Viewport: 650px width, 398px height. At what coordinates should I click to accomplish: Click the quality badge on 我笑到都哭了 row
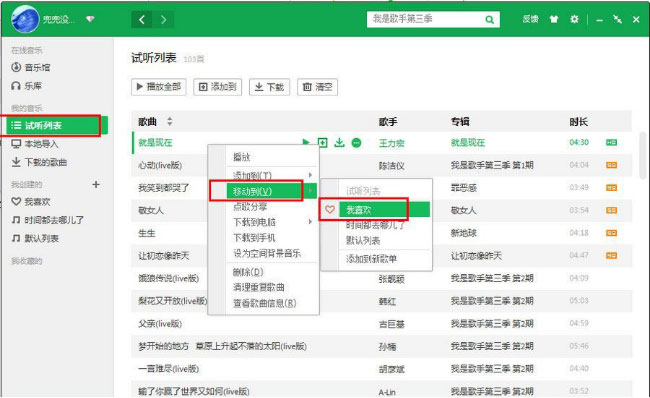click(x=611, y=188)
